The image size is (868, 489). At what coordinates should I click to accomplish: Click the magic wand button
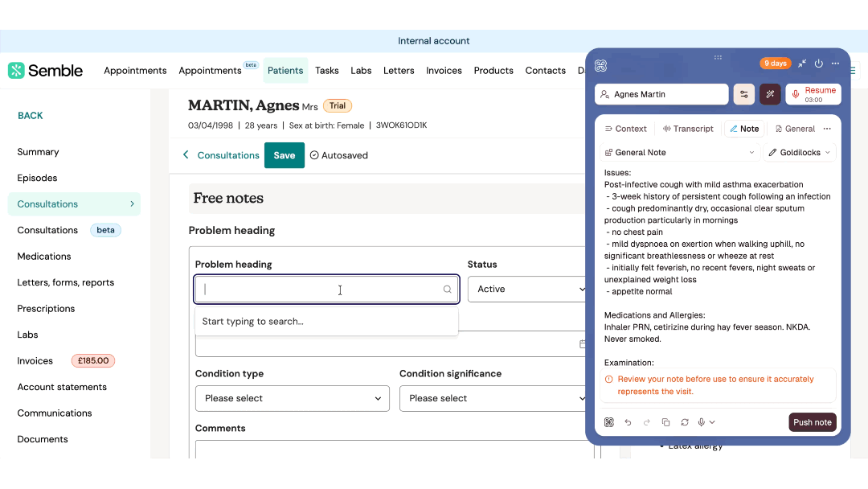(x=770, y=94)
